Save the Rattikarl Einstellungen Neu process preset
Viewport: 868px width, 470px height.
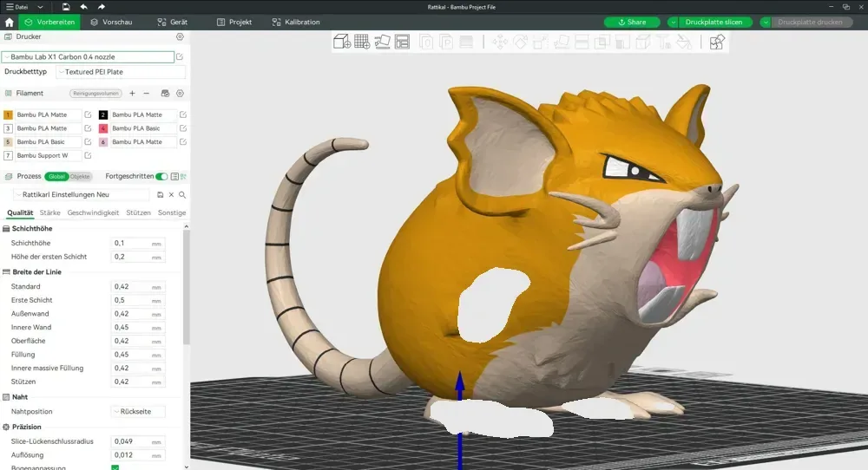pos(160,194)
